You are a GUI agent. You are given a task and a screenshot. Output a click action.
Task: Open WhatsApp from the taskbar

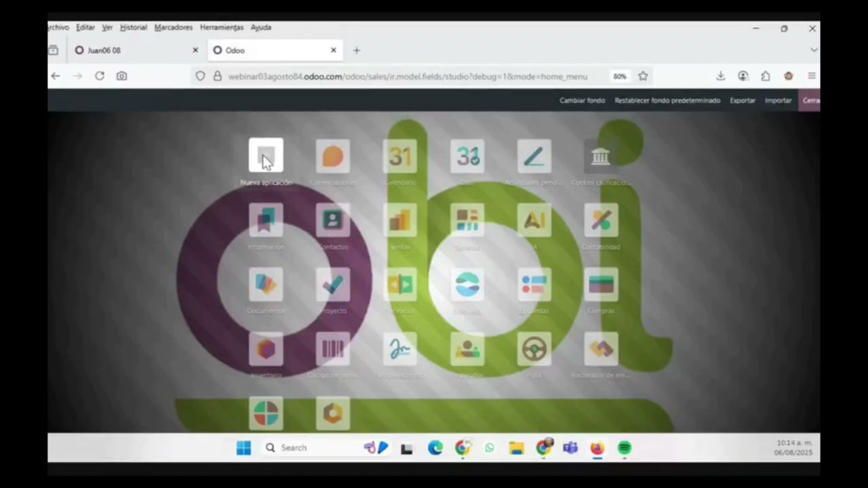coord(490,448)
